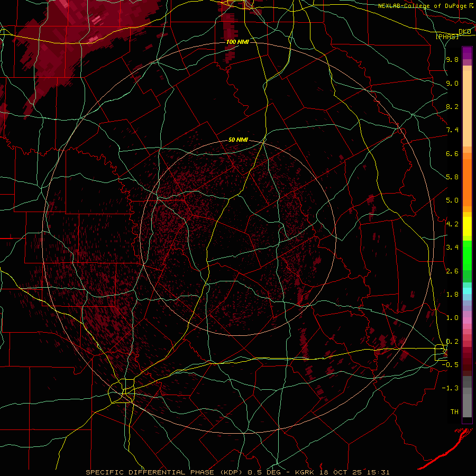The height and width of the screenshot is (476, 476).
Task: Click the DKD label above the scale
Action: (465, 31)
